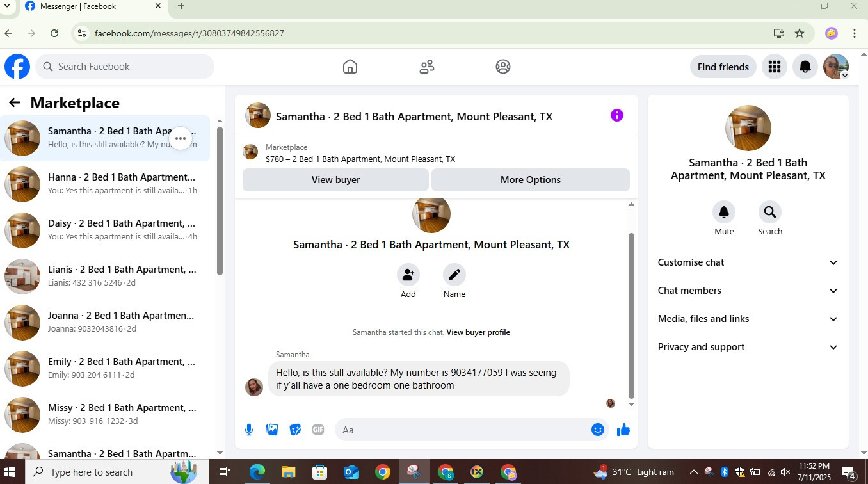Screen dimensions: 868x484
Task: Open Chrome's three-dot menu
Action: (x=855, y=33)
